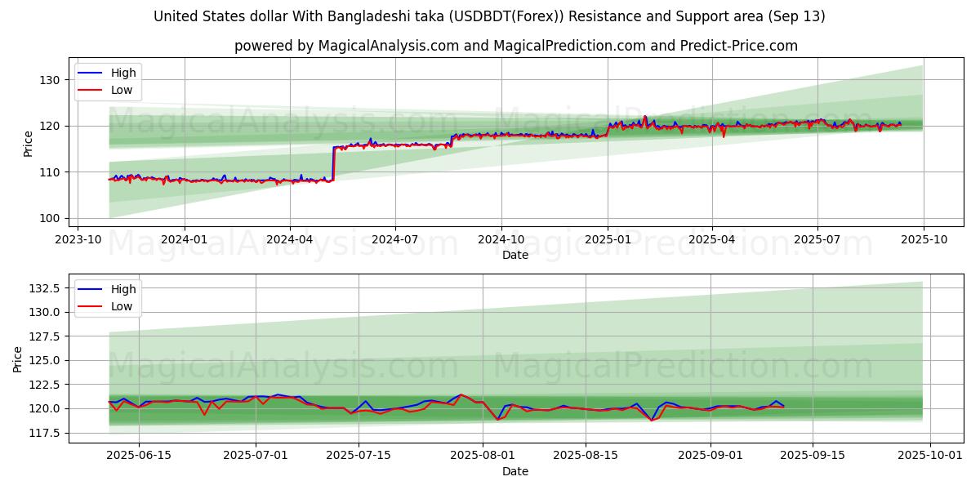Screen dimensions: 980x490
Task: Click the Price axis label of the upper chart
Action: [x=28, y=144]
